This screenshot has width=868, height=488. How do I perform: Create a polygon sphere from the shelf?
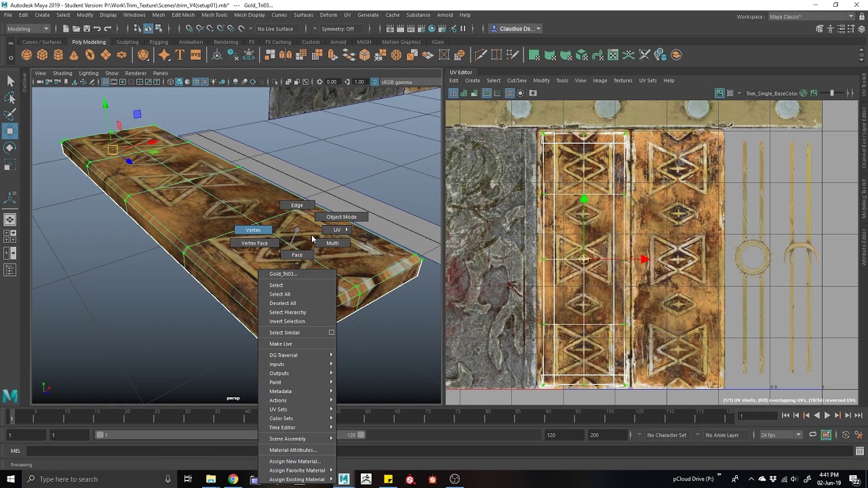26,55
